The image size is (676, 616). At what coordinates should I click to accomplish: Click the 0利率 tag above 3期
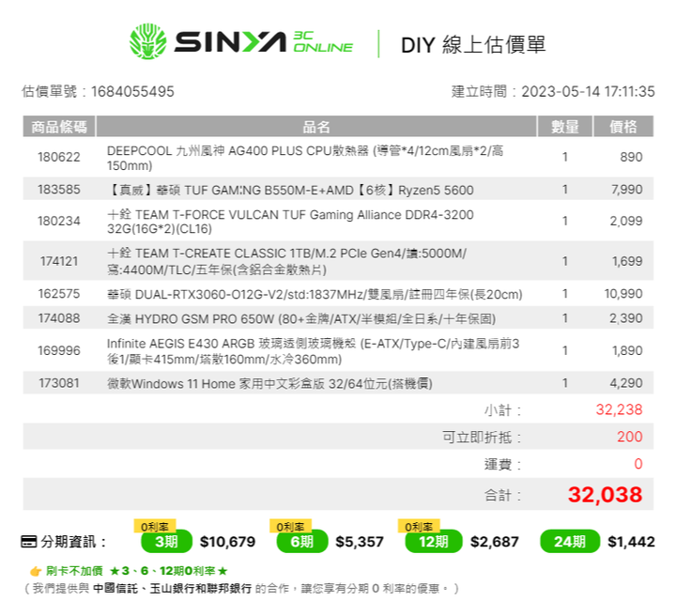(155, 527)
